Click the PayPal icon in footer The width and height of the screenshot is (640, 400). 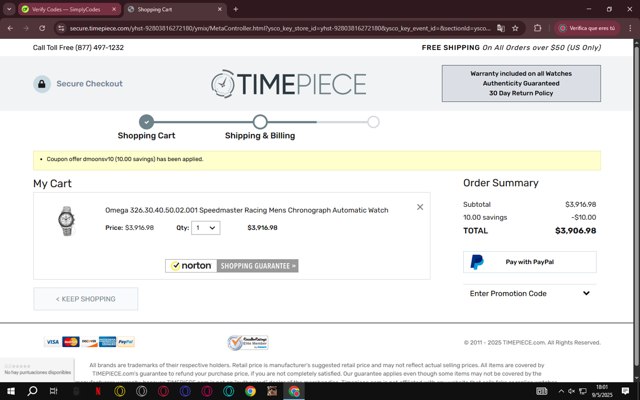point(126,342)
